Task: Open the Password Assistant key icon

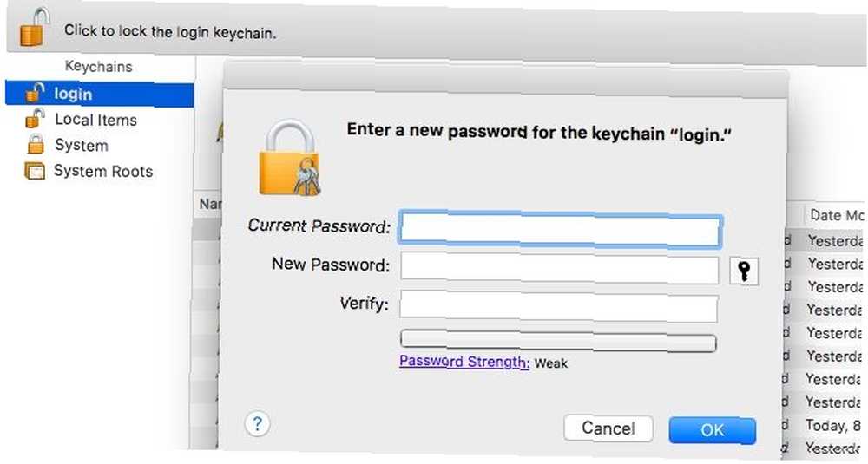Action: pyautogui.click(x=744, y=271)
